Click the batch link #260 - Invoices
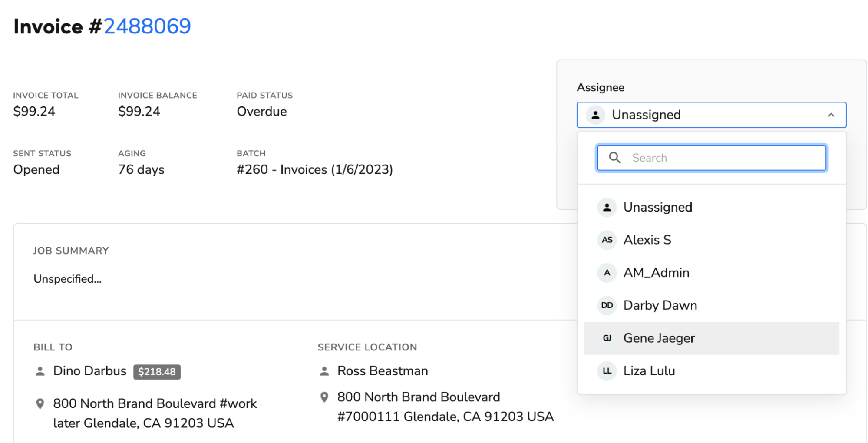This screenshot has height=443, width=868. [x=314, y=169]
